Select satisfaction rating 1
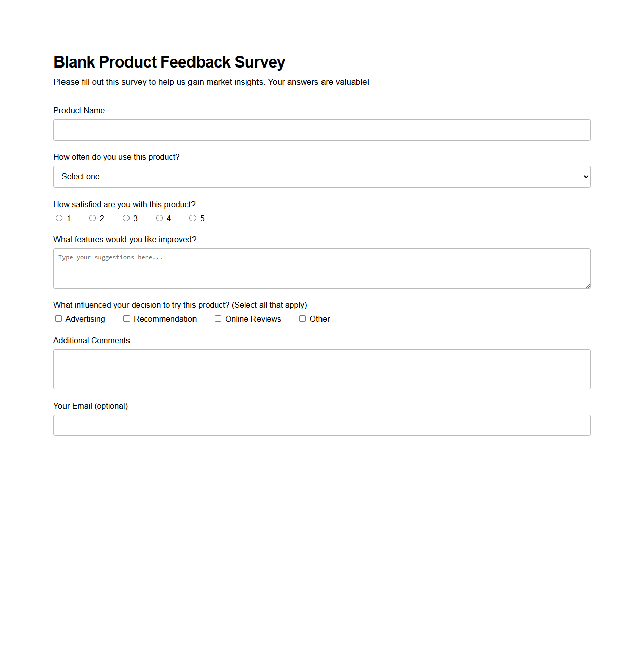The width and height of the screenshot is (644, 655). [x=59, y=218]
